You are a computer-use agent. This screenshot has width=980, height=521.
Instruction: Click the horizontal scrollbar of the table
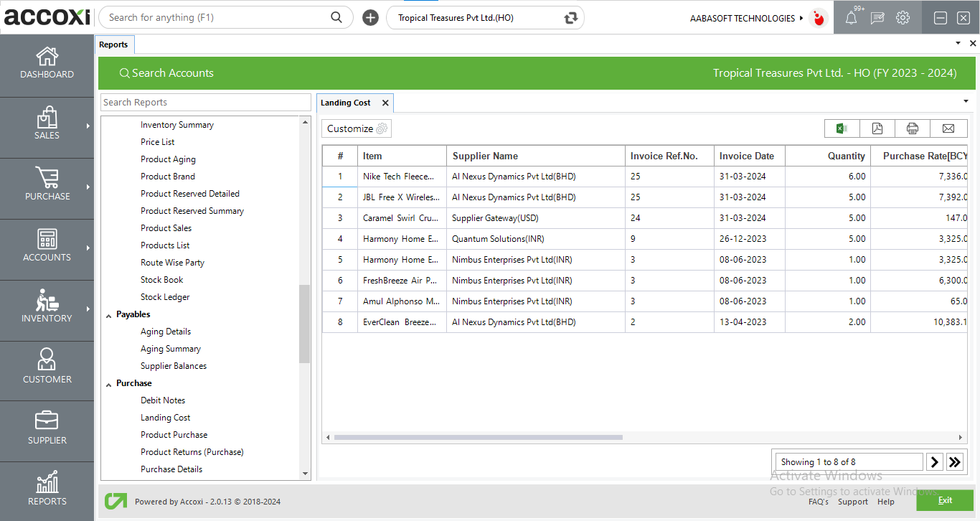click(x=478, y=437)
